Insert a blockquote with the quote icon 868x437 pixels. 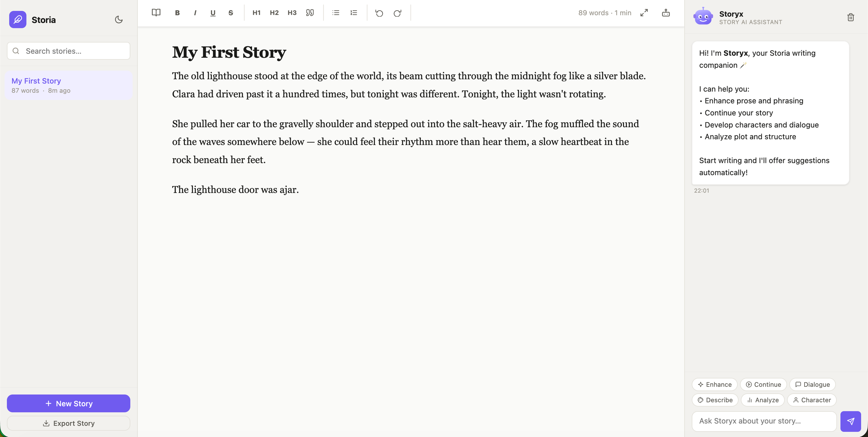tap(310, 13)
